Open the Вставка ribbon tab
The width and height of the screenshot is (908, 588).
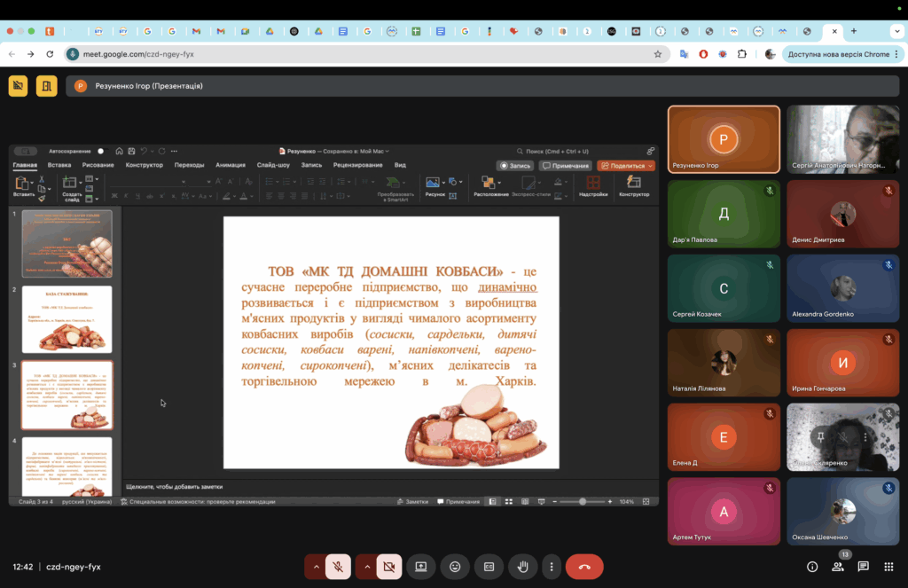[59, 165]
